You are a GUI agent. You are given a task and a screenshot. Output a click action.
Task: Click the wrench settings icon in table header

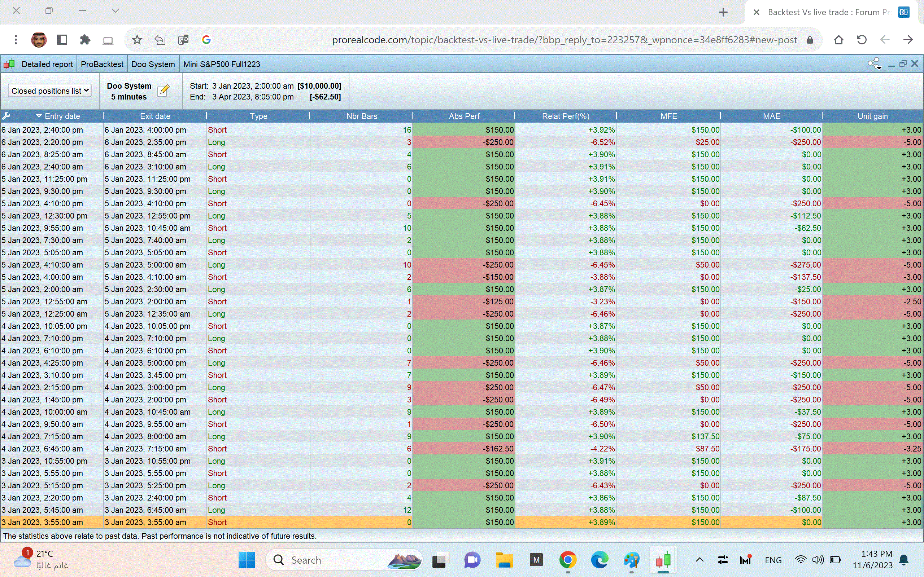pos(6,116)
